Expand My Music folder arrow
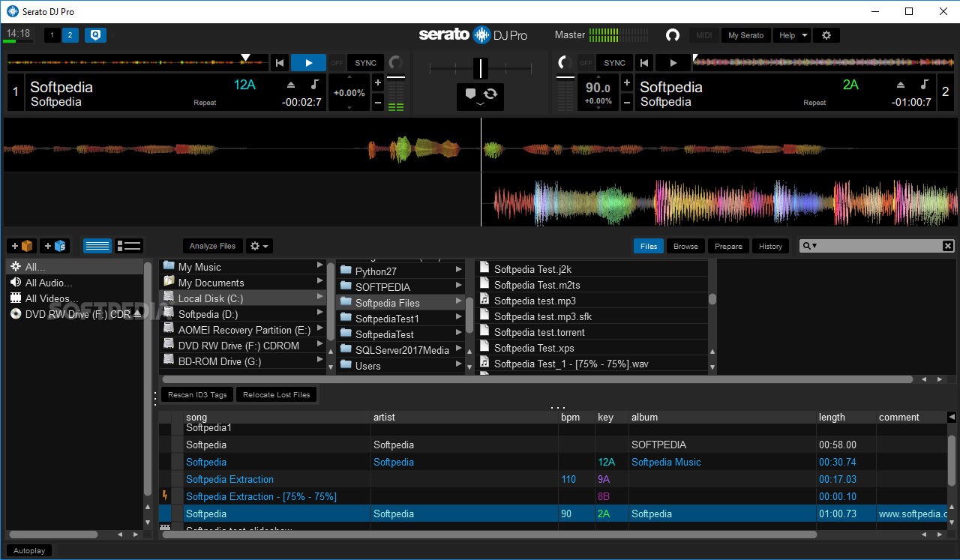 point(320,265)
